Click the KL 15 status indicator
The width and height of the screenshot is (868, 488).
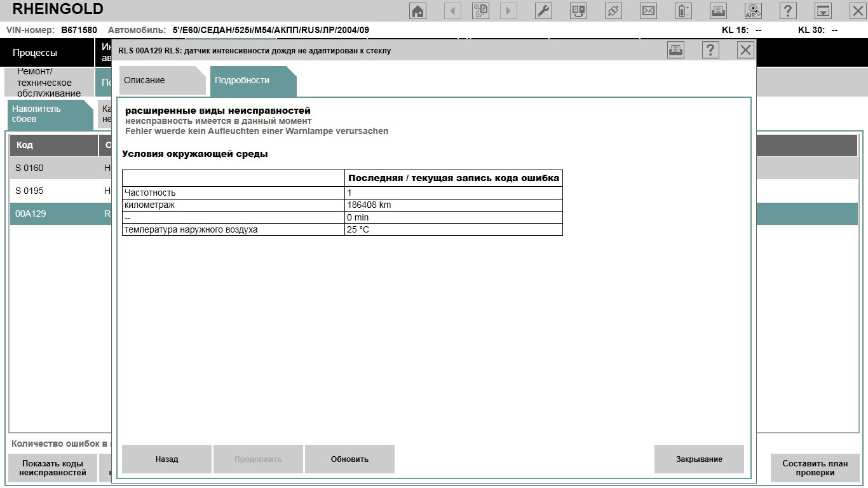pyautogui.click(x=742, y=30)
